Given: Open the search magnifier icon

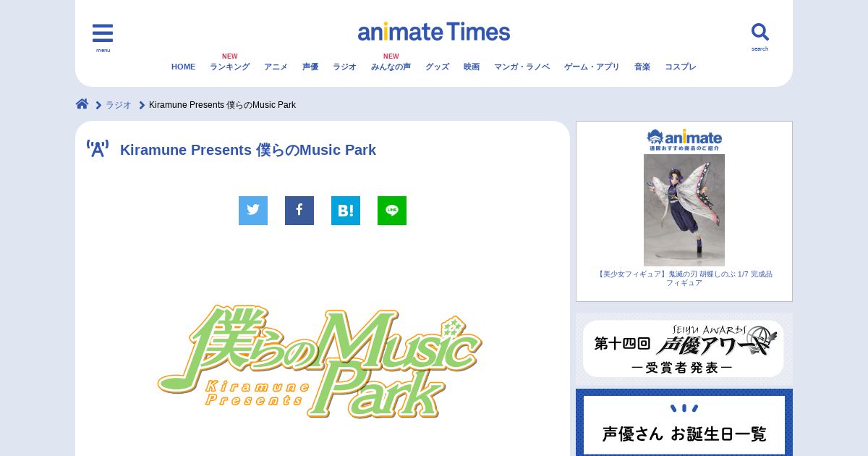Looking at the screenshot, I should click(759, 32).
